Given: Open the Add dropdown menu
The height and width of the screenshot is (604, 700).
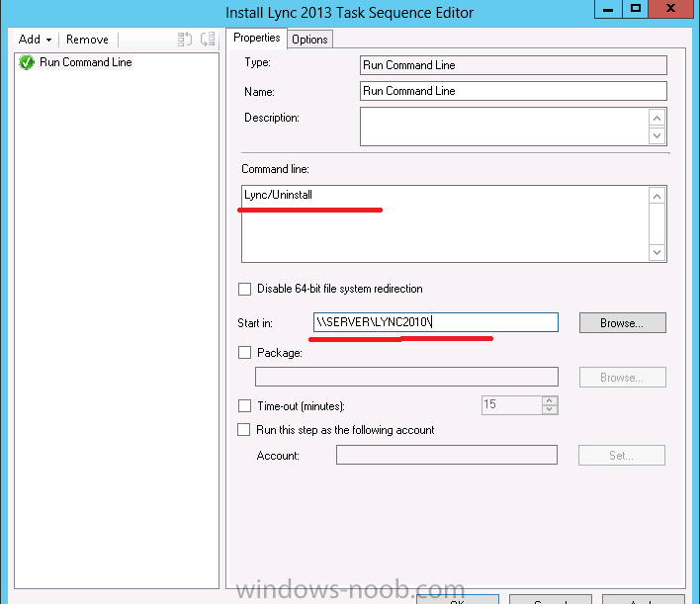Looking at the screenshot, I should tap(35, 40).
